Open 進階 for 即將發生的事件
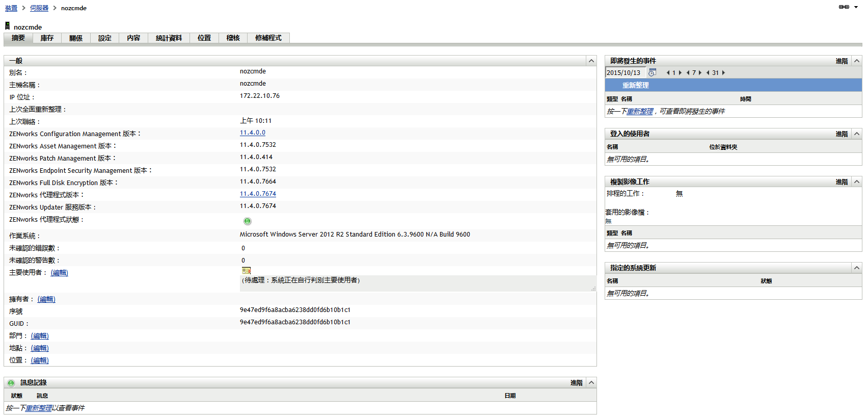868x415 pixels. [842, 61]
